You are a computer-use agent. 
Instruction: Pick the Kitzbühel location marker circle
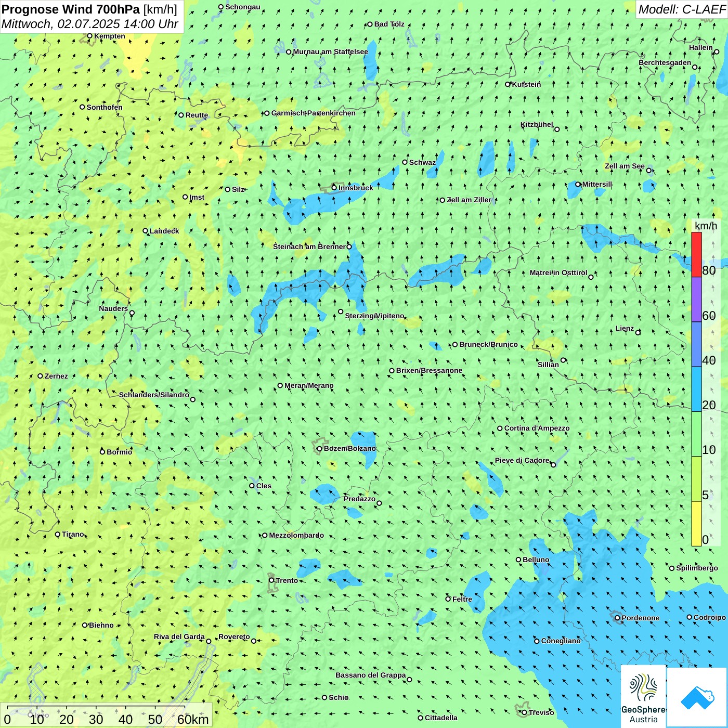(557, 129)
